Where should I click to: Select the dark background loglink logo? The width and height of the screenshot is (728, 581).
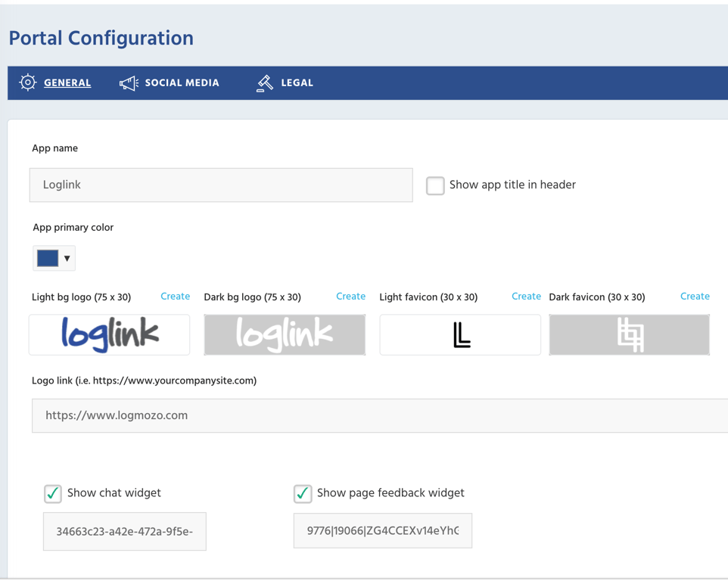(x=285, y=334)
